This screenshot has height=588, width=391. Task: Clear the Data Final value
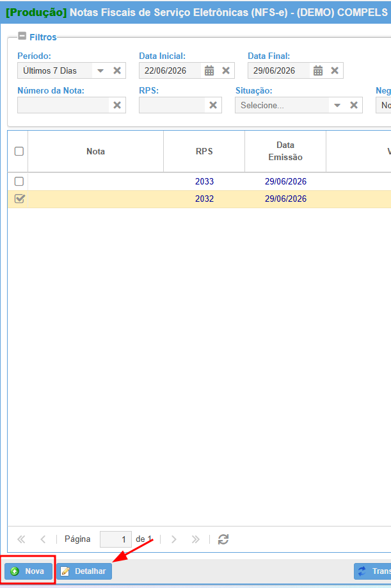pos(335,70)
